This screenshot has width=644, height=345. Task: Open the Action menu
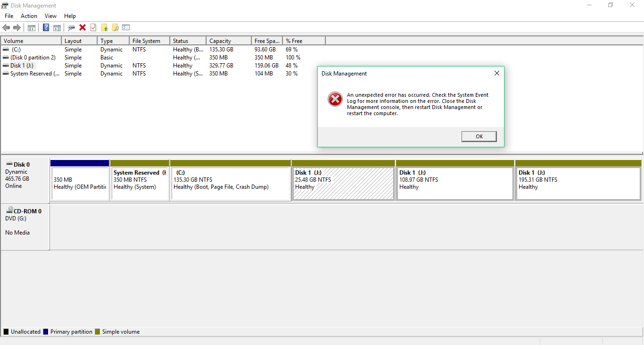point(29,16)
